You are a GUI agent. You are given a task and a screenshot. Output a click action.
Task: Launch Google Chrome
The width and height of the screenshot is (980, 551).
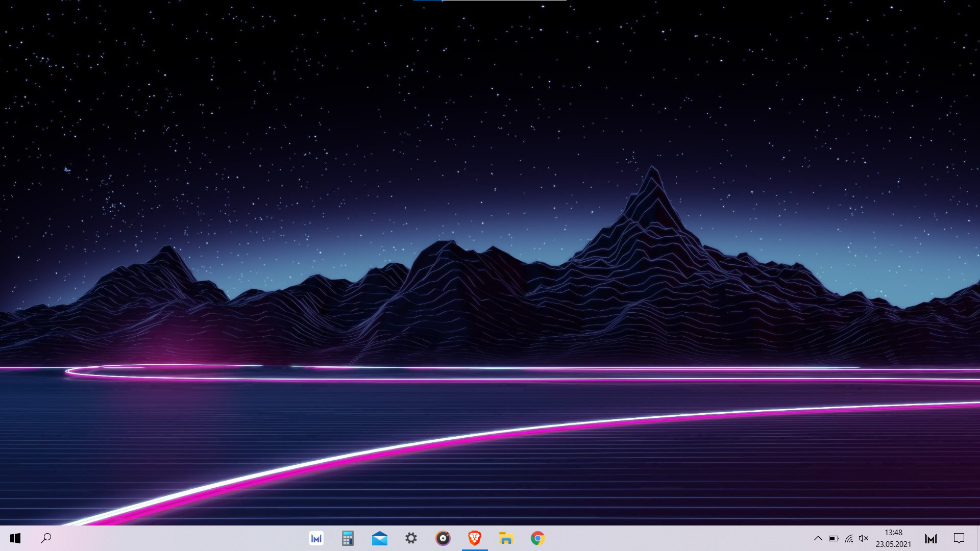pyautogui.click(x=537, y=538)
